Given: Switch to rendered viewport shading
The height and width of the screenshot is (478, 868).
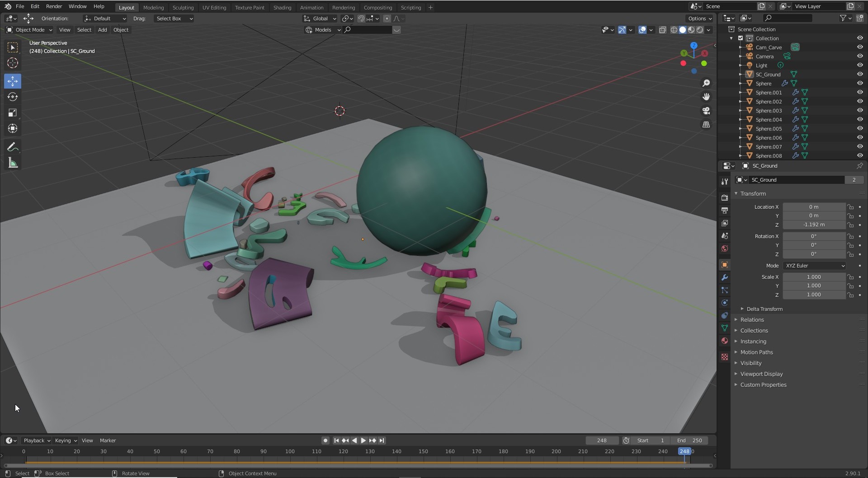Looking at the screenshot, I should [700, 30].
